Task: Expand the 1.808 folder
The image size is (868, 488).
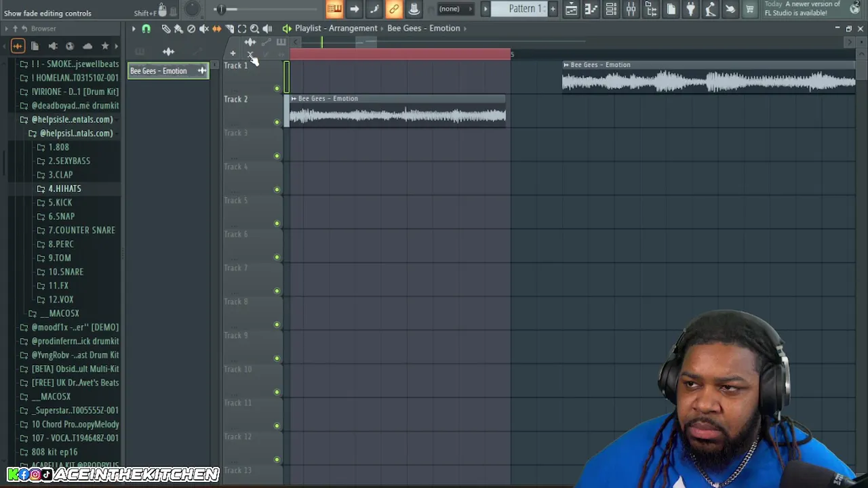Action: coord(53,147)
